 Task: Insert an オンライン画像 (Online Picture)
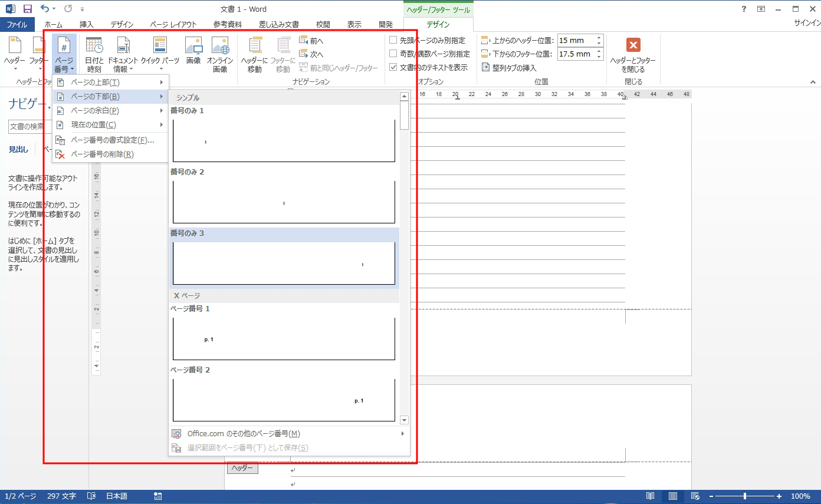(x=219, y=54)
